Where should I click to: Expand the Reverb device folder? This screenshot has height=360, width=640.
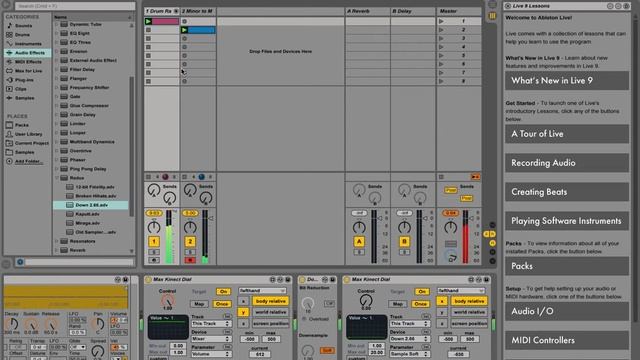click(57, 250)
